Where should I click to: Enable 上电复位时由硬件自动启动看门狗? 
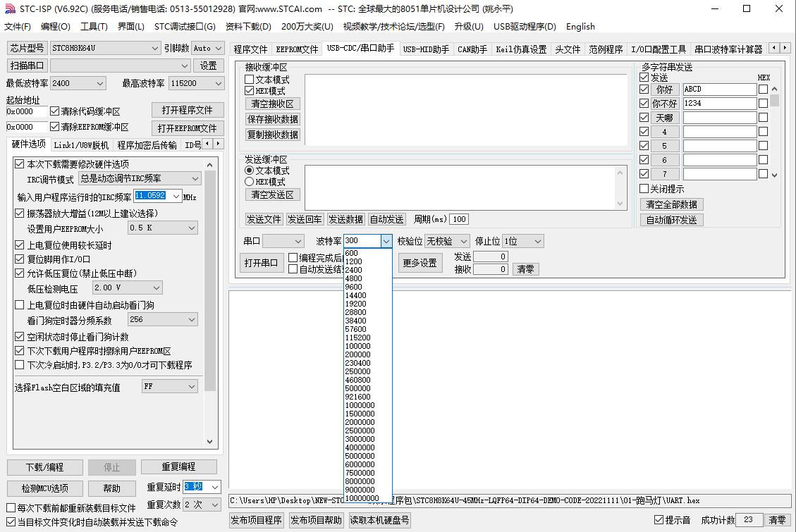[x=19, y=305]
